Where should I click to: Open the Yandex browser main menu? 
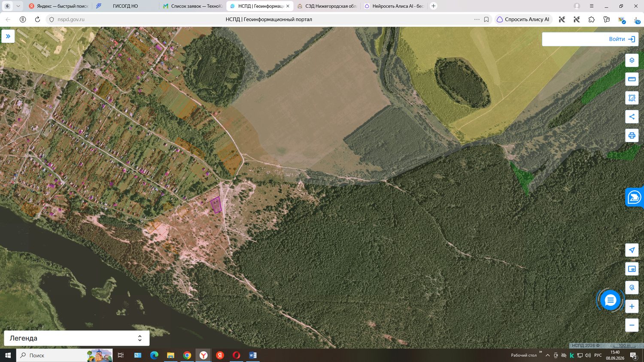pyautogui.click(x=592, y=6)
